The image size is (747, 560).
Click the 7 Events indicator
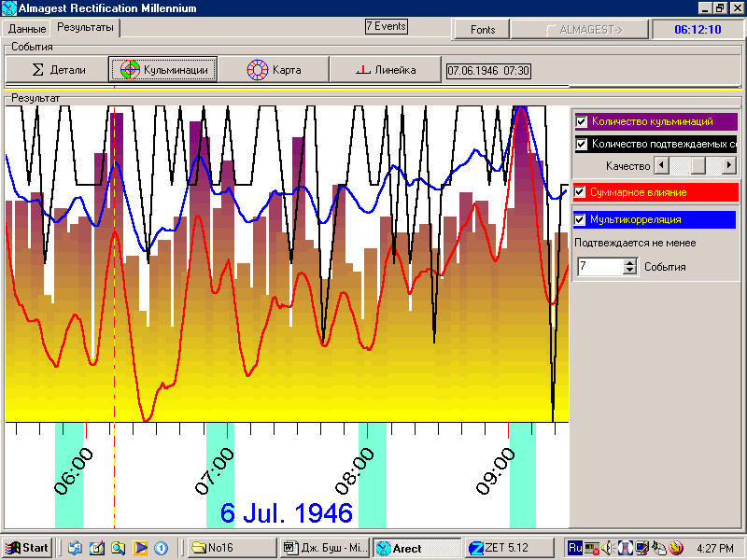[x=387, y=26]
